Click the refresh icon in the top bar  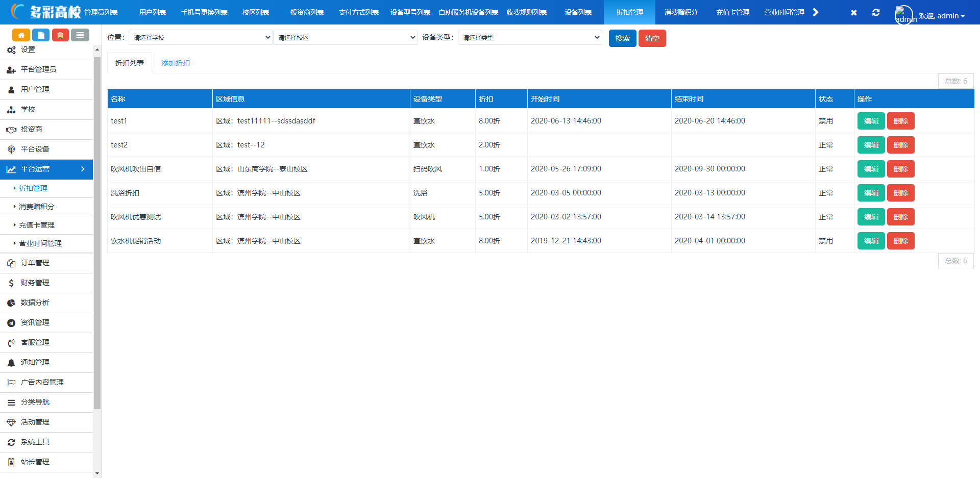(x=876, y=12)
